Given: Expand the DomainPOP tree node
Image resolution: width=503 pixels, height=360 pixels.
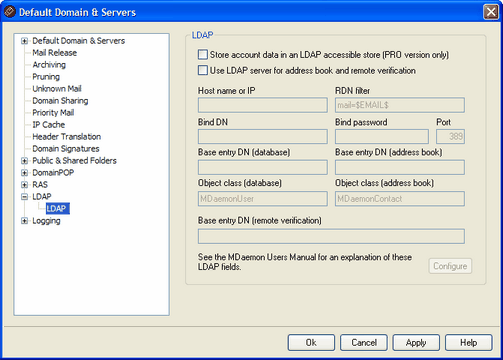Looking at the screenshot, I should (24, 173).
